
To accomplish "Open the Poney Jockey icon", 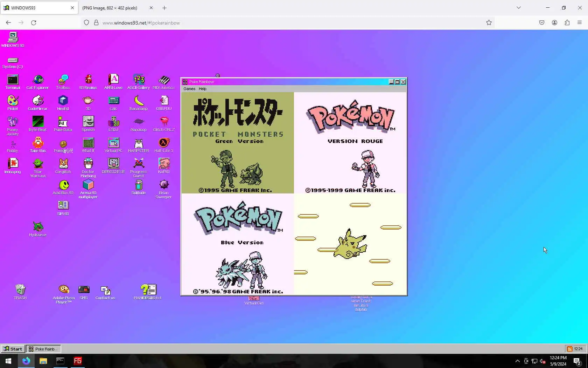I will click(13, 126).
